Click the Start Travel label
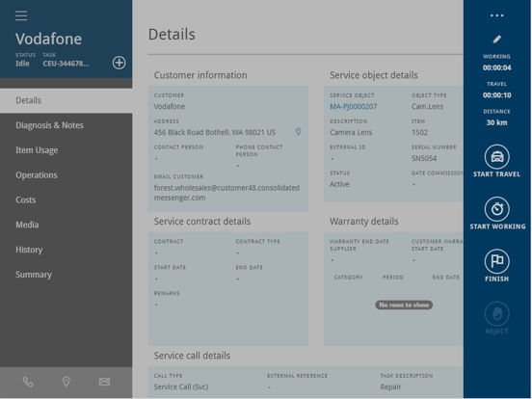 coord(496,174)
